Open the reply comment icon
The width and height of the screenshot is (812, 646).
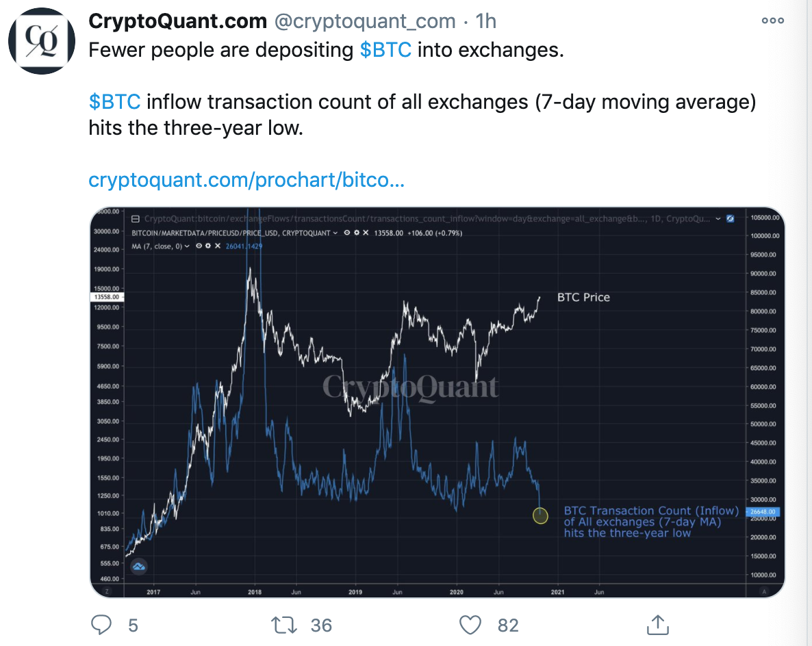click(101, 625)
